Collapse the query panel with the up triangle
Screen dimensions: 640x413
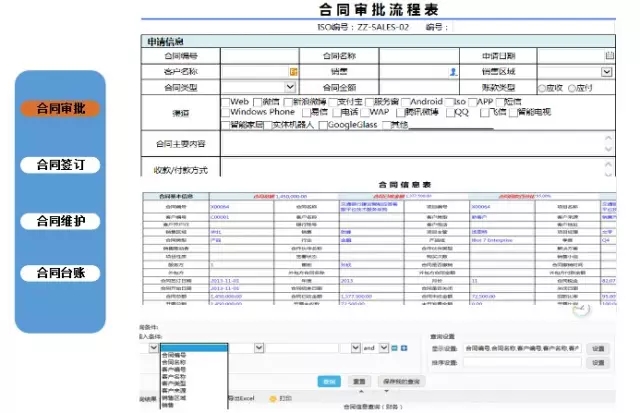361,392
